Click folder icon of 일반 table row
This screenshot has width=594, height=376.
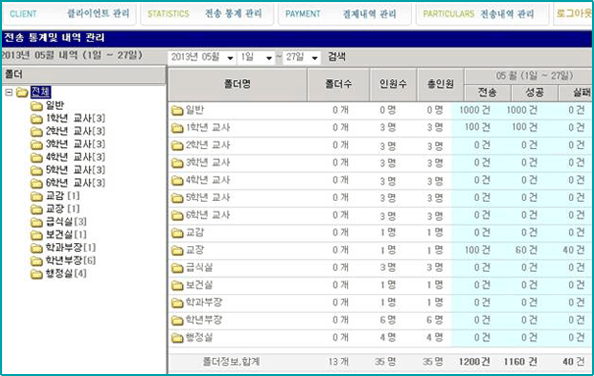[177, 111]
